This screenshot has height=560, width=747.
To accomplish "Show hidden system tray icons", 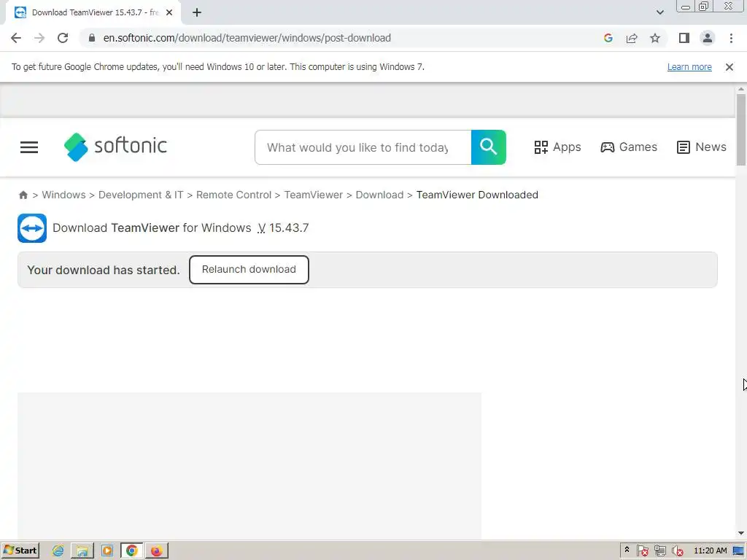I will (x=627, y=551).
